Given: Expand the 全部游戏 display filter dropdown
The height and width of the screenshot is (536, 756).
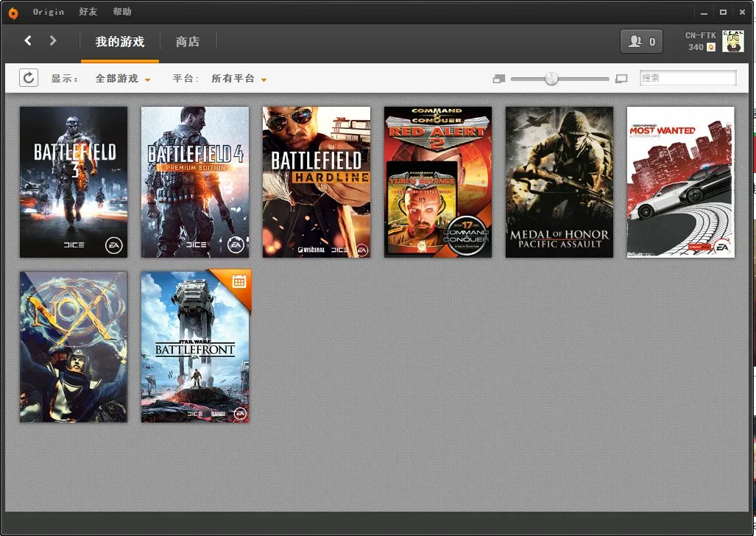Looking at the screenshot, I should (123, 79).
